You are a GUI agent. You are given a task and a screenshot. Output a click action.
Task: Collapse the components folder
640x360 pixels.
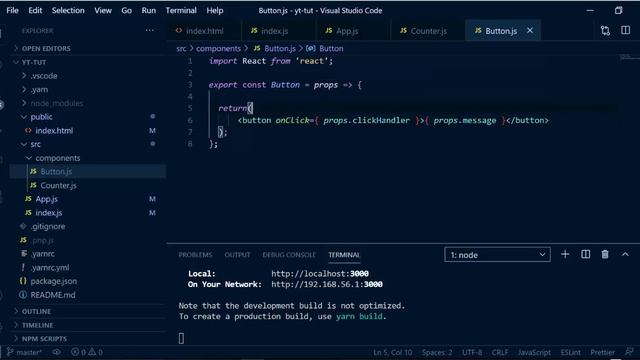click(88, 158)
